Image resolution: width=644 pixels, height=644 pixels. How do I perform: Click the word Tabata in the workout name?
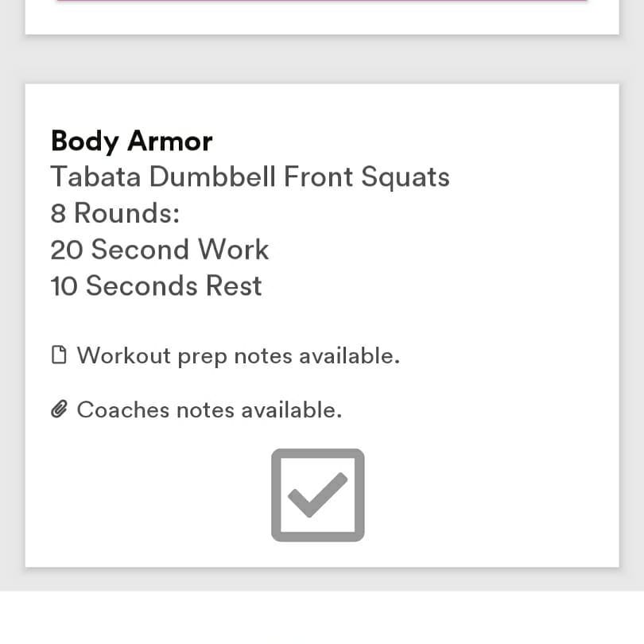pyautogui.click(x=95, y=177)
